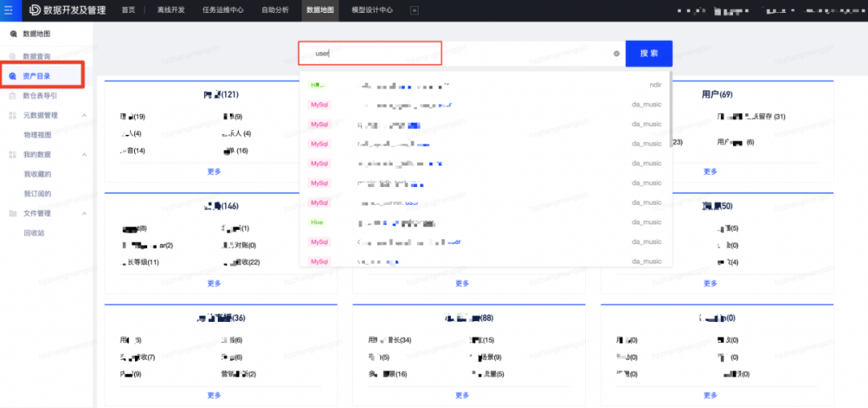
Task: Click the platform logo icon in header
Action: (x=36, y=10)
